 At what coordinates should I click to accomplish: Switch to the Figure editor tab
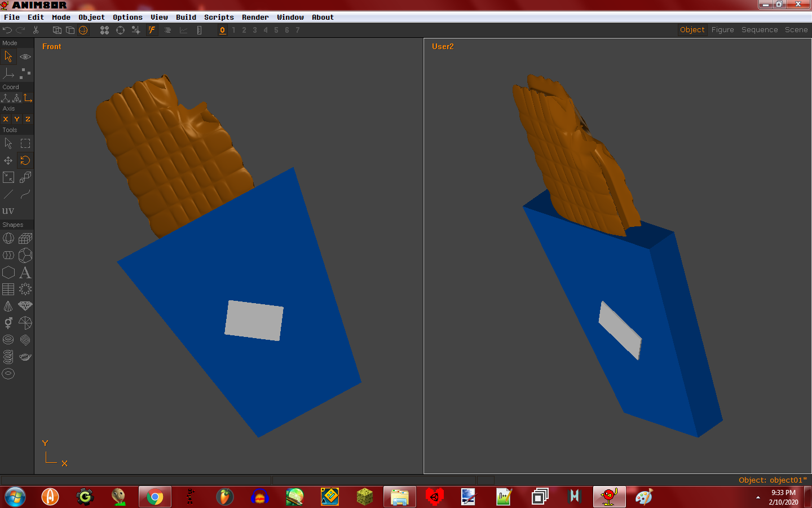coord(722,30)
